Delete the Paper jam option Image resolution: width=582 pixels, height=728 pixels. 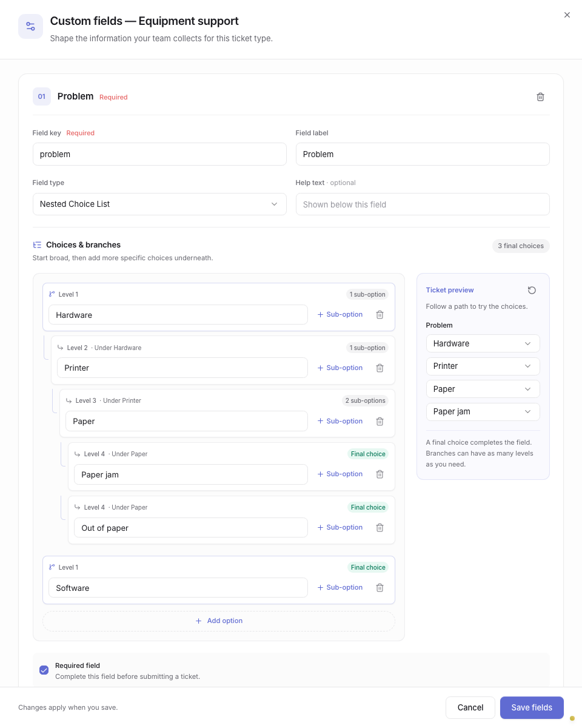click(380, 474)
